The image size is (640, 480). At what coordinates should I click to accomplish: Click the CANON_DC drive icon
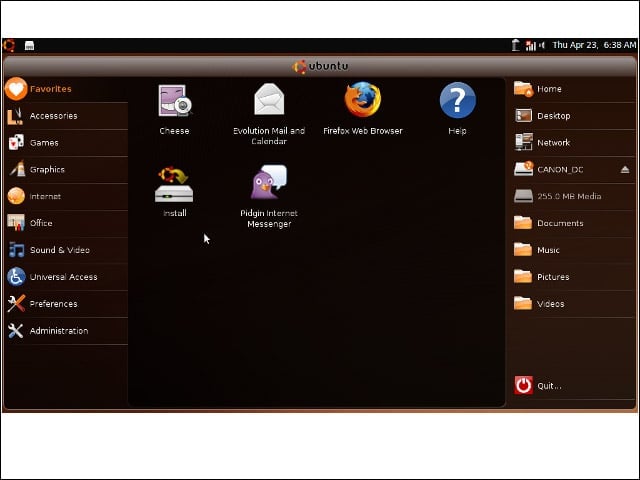524,169
